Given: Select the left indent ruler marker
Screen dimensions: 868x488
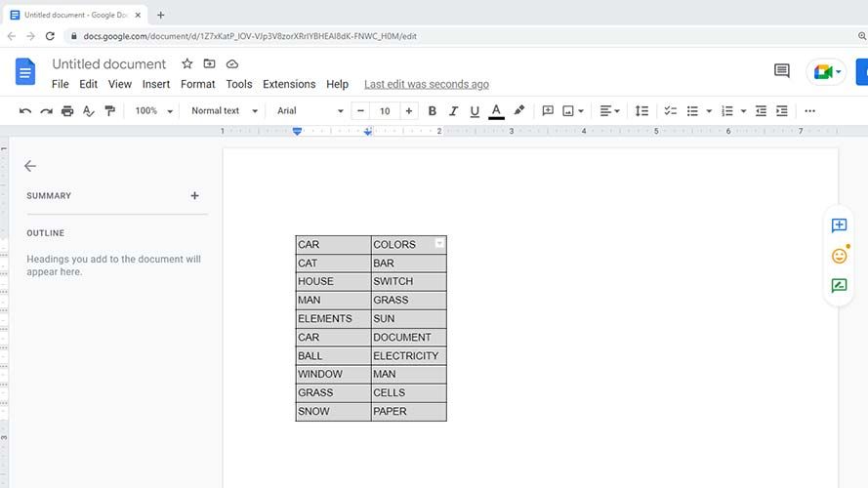Looking at the screenshot, I should pos(297,132).
